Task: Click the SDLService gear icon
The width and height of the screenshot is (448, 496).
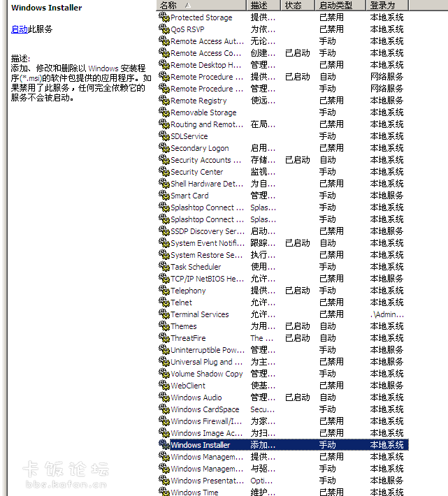Action: pos(164,136)
